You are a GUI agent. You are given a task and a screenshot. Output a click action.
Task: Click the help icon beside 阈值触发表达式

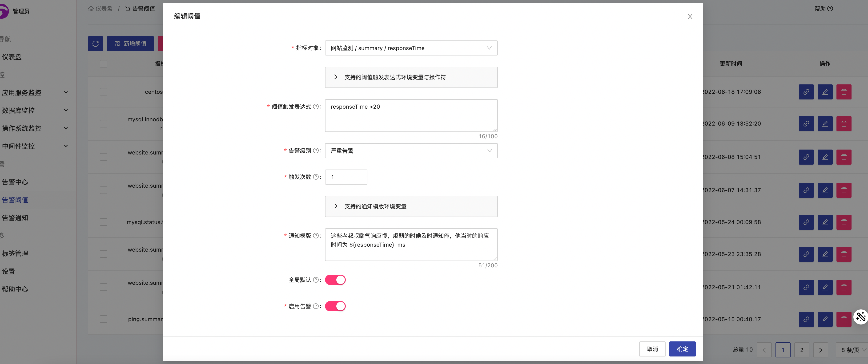(316, 107)
